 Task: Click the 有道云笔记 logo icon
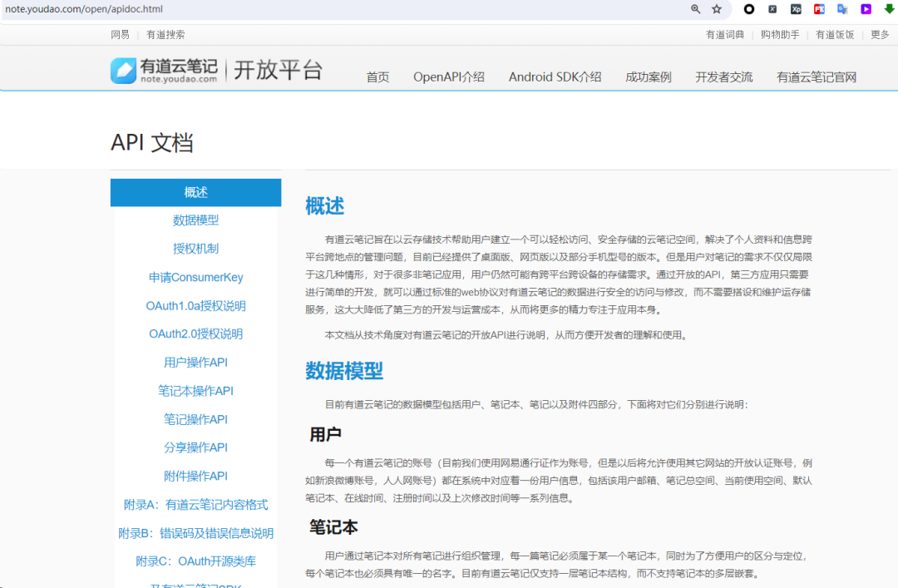pyautogui.click(x=123, y=71)
